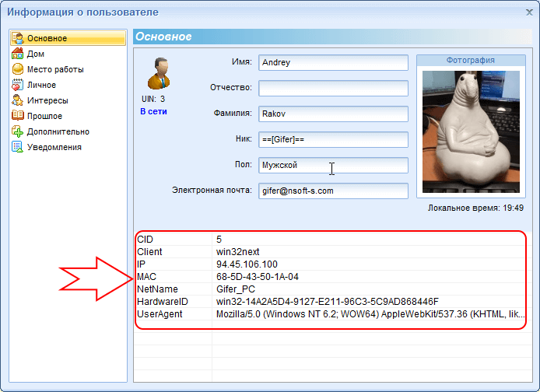Click the Прошлое book icon
This screenshot has width=540, height=392.
[x=18, y=116]
